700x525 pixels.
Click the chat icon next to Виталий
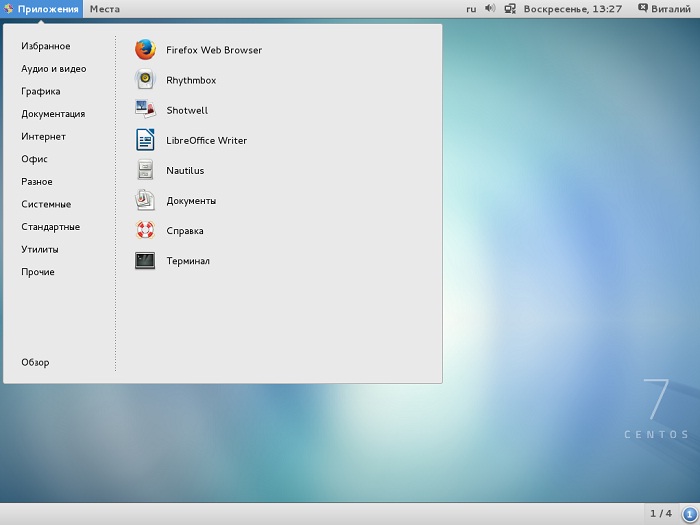tap(642, 8)
